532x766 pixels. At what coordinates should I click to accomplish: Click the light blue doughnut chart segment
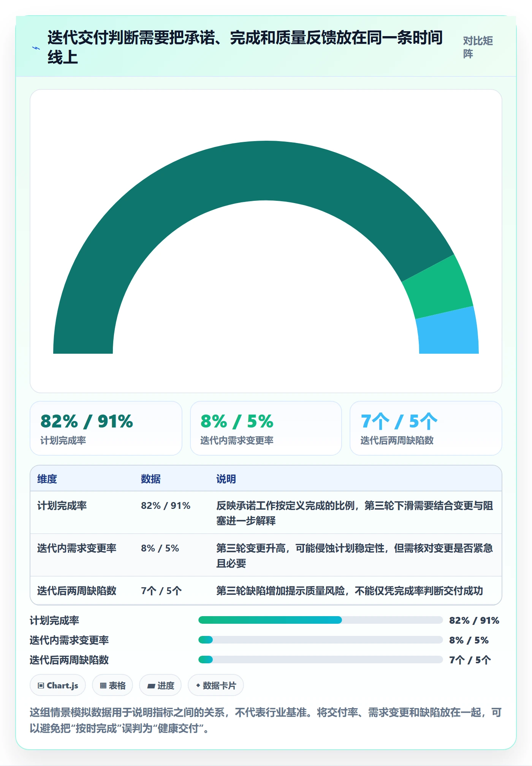tap(448, 332)
